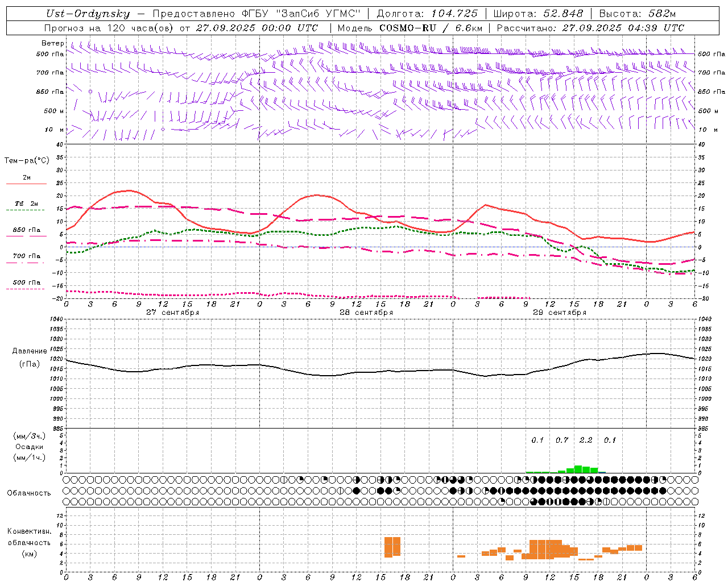Click the 850 гПа temperature legend entry
Viewport: 728px width, 582px height.
pyautogui.click(x=26, y=230)
